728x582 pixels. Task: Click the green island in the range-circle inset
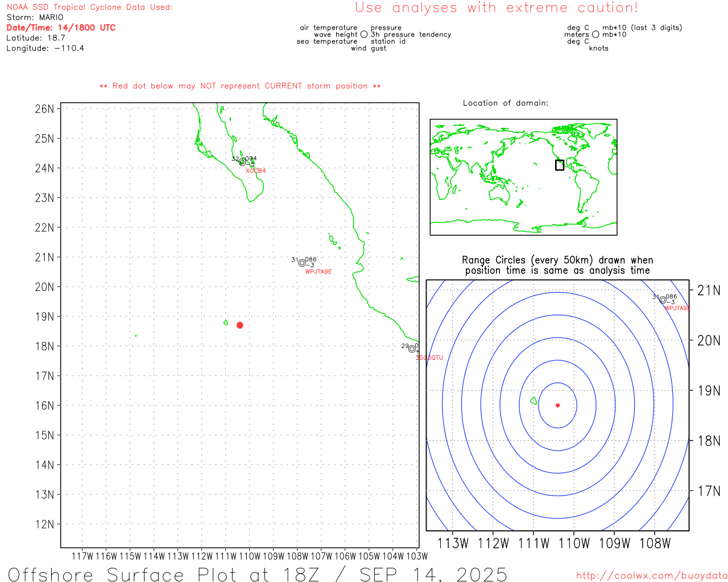tap(533, 401)
